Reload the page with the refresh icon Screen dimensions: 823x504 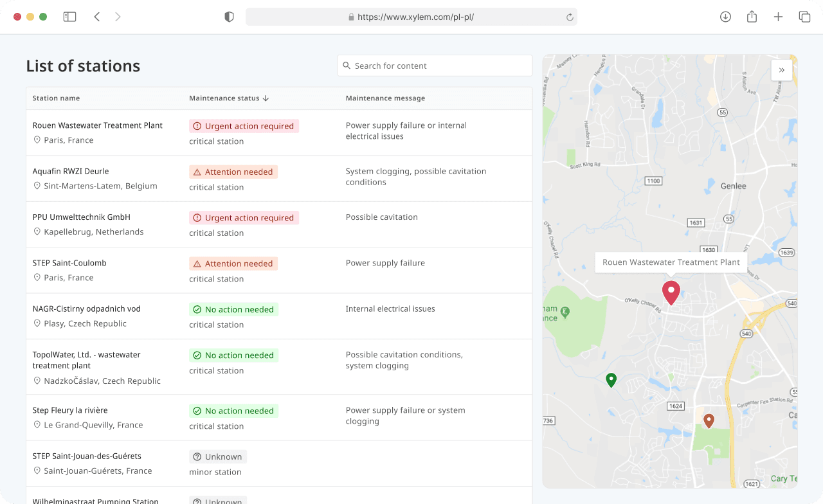570,17
